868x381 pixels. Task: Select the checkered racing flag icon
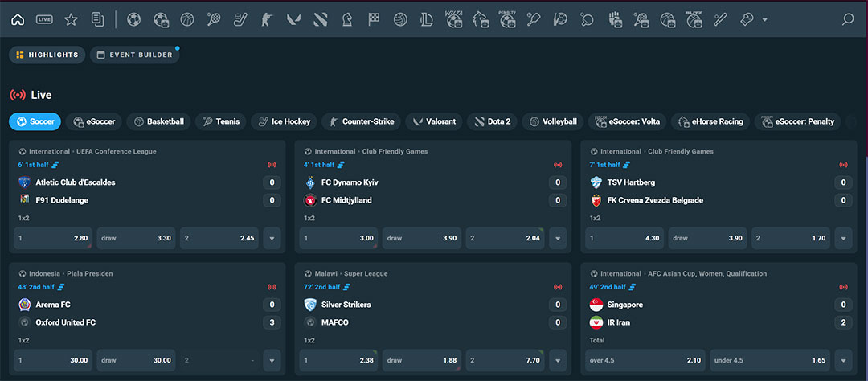click(374, 20)
